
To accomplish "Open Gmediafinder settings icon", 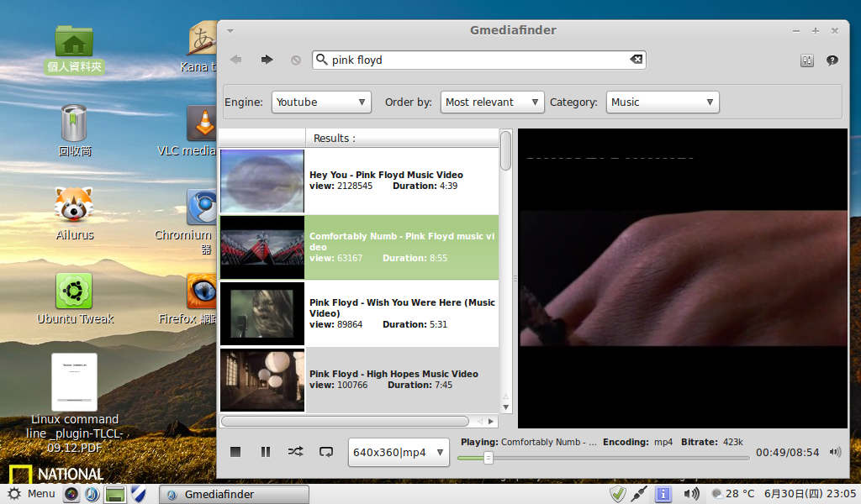I will pyautogui.click(x=806, y=60).
